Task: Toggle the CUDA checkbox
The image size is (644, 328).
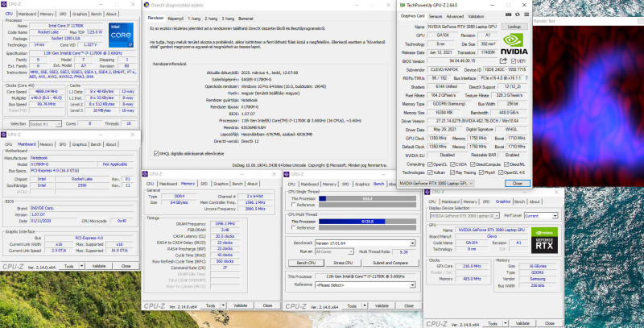Action: (x=452, y=164)
